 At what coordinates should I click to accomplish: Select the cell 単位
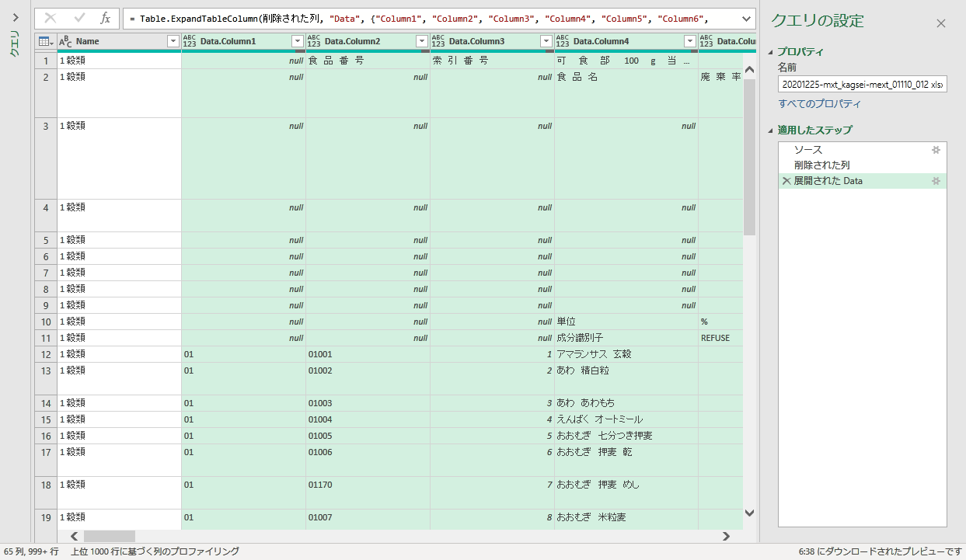(x=626, y=322)
